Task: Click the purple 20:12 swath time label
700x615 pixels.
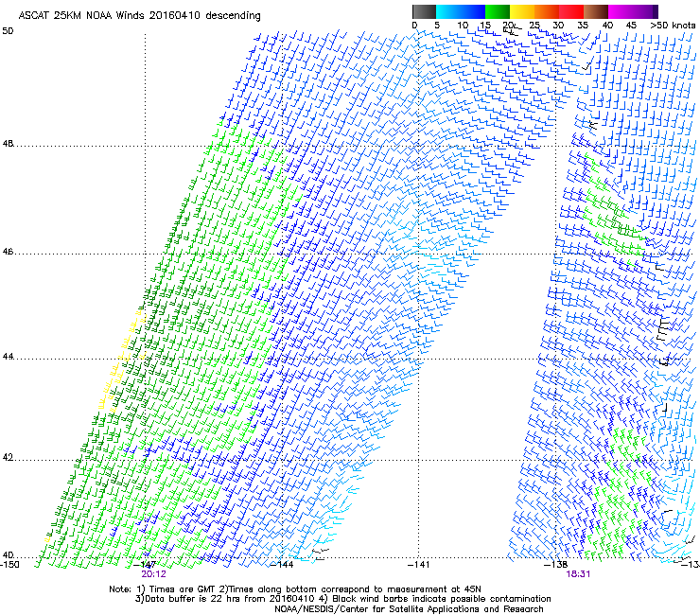Action: tap(153, 574)
